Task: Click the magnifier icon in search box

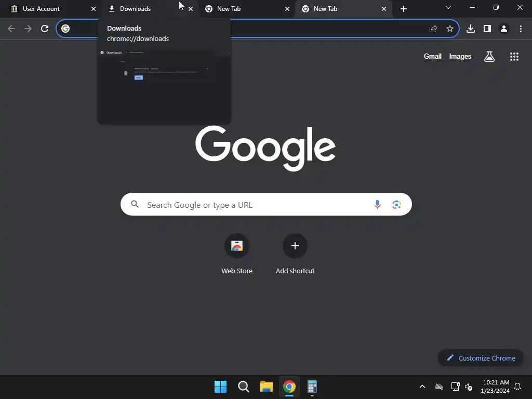Action: pyautogui.click(x=135, y=204)
